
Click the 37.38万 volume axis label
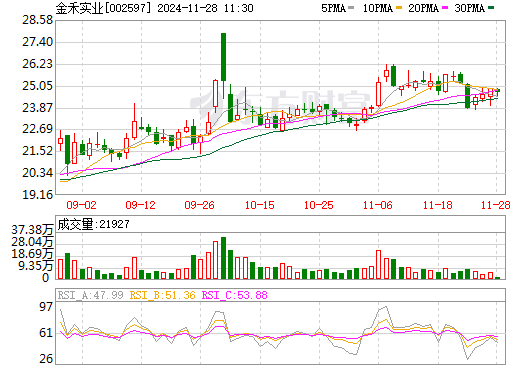point(32,230)
